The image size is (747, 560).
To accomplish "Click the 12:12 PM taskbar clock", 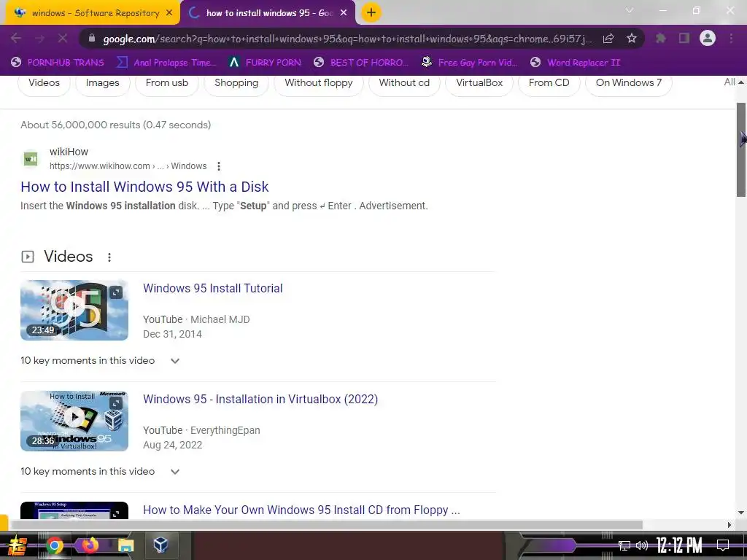I will pos(679,545).
